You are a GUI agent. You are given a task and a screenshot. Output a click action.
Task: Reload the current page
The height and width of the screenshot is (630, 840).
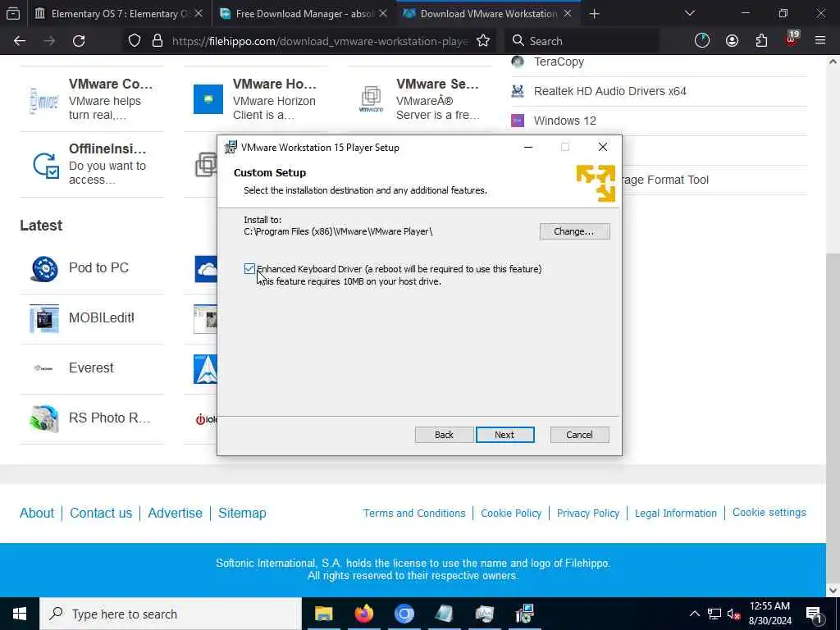coord(79,41)
